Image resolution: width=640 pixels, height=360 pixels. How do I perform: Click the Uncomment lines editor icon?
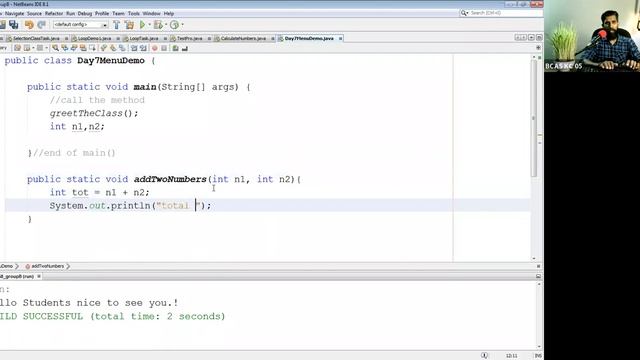click(185, 48)
